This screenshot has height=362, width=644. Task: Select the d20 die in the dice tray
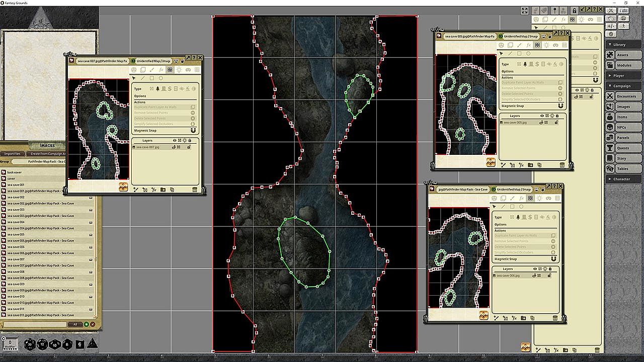(30, 344)
